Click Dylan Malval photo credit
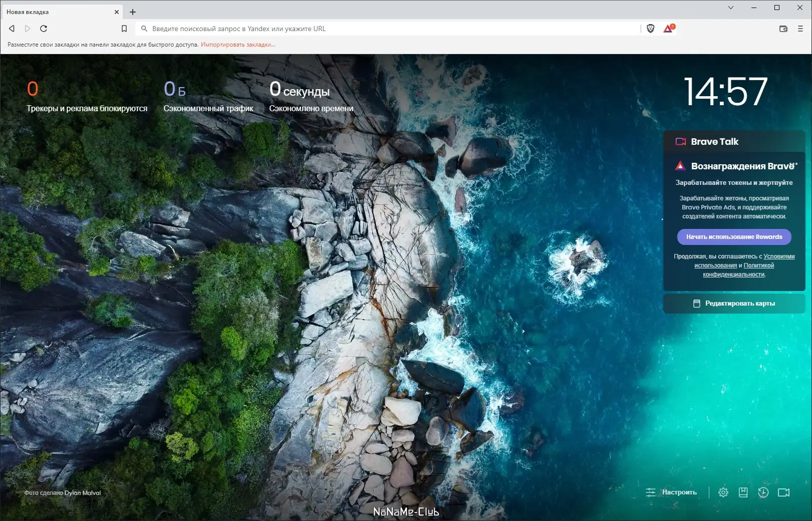 pos(83,493)
